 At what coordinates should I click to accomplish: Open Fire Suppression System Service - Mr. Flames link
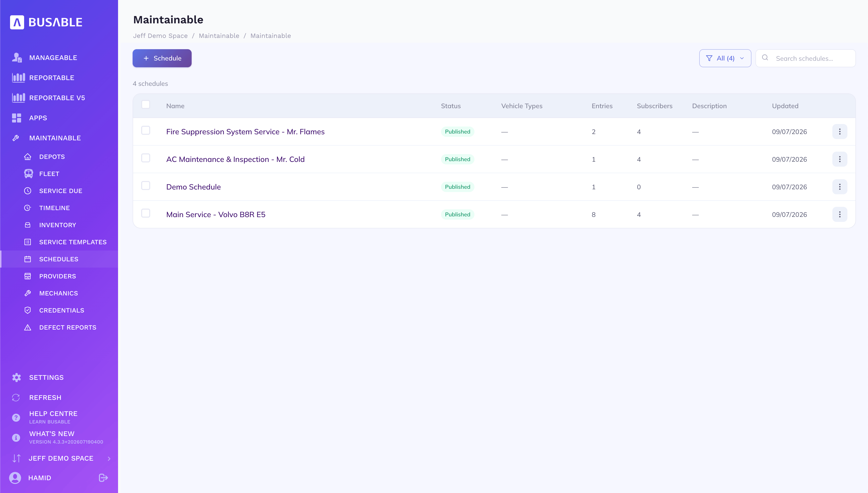[x=245, y=132]
